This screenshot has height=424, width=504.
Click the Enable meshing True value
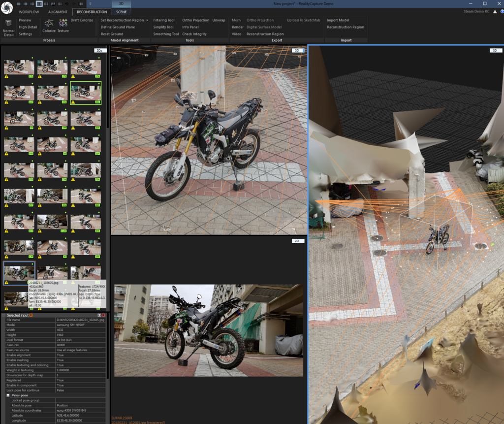point(81,360)
